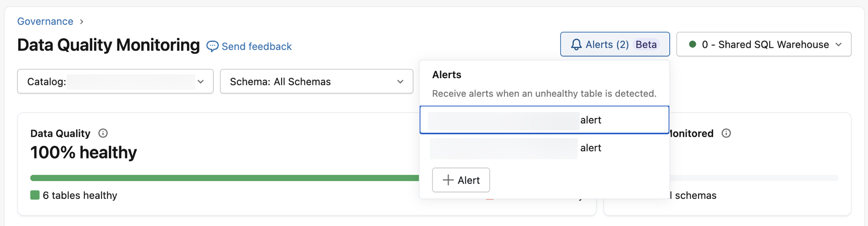Click the green warehouse status dot

(692, 44)
